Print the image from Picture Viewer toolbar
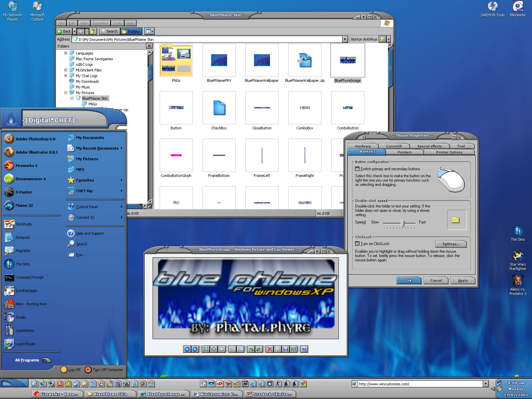Screen dimensions: 532x399 278,349
